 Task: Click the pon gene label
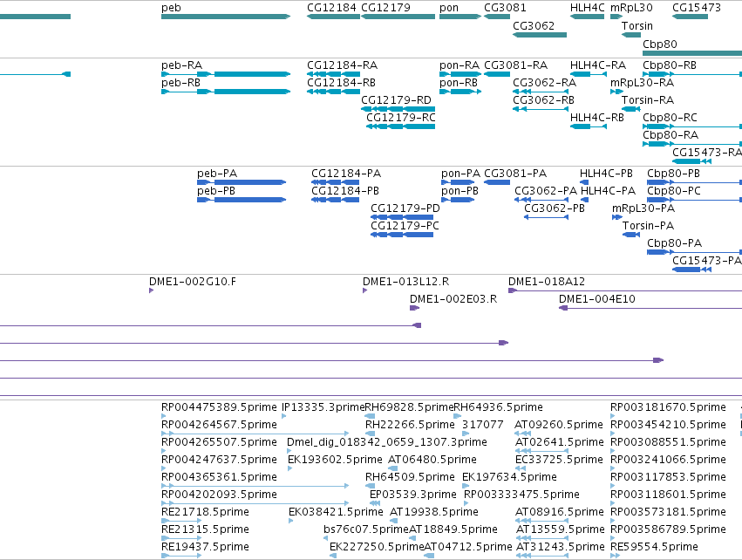pos(449,8)
